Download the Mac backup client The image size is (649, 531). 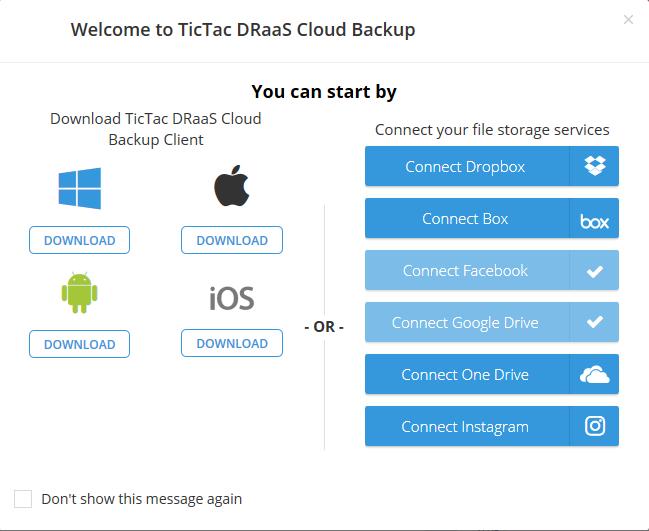(x=232, y=240)
